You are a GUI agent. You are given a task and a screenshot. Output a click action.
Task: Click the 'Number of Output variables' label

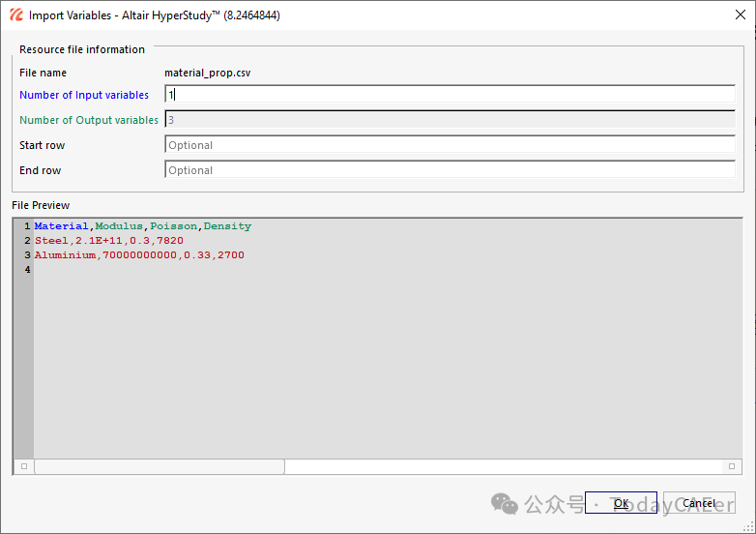(89, 120)
